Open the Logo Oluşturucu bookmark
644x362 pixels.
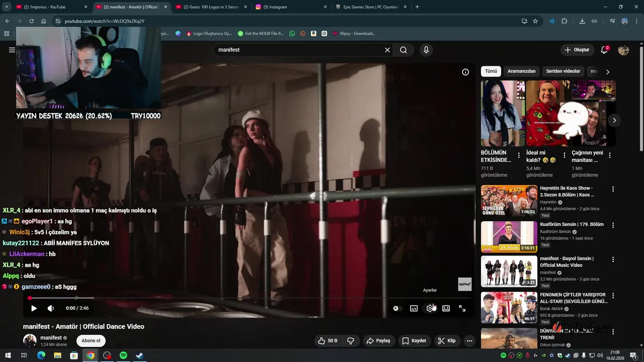[x=209, y=34]
